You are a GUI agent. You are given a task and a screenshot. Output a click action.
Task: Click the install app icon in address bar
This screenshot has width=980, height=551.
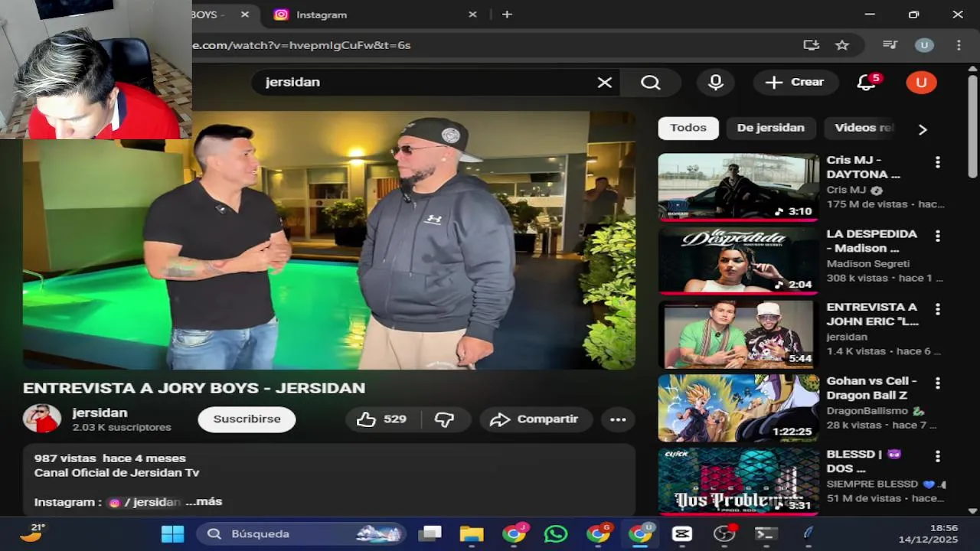(812, 45)
